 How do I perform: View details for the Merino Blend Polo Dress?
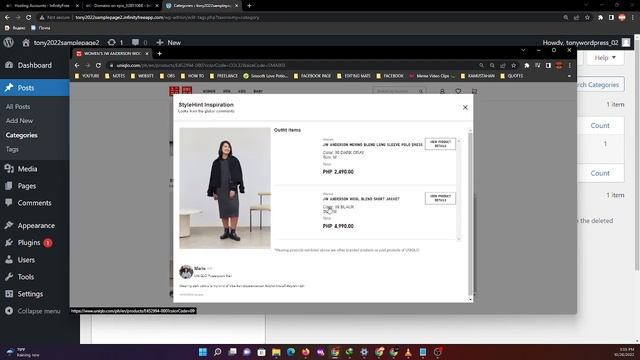440,144
